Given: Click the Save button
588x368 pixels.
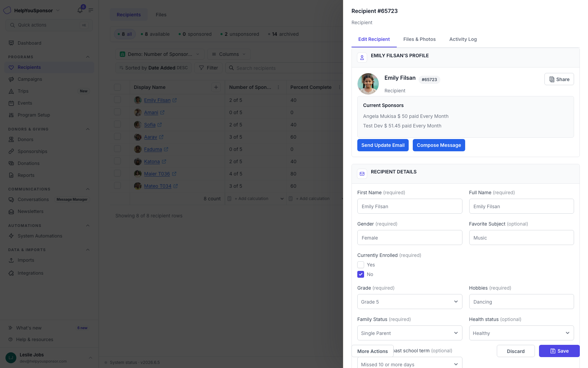Looking at the screenshot, I should pyautogui.click(x=559, y=351).
